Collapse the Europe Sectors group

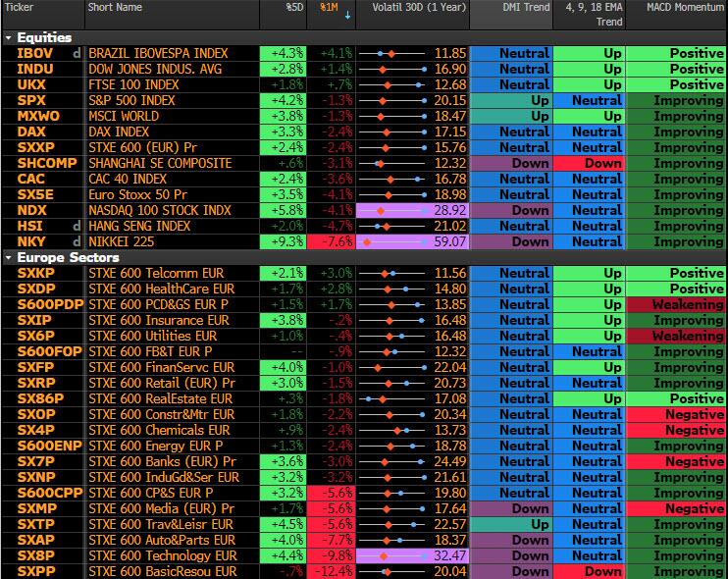click(x=9, y=257)
